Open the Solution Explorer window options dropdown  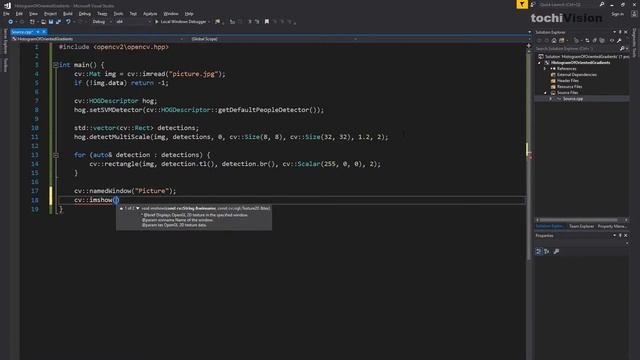click(x=614, y=32)
